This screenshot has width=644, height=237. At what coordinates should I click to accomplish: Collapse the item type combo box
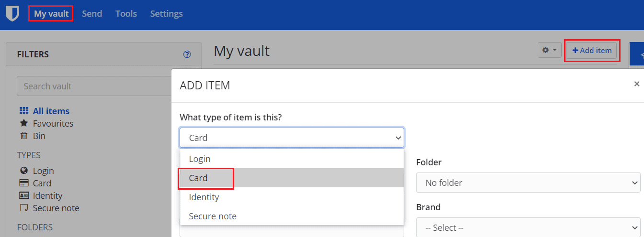coord(292,138)
